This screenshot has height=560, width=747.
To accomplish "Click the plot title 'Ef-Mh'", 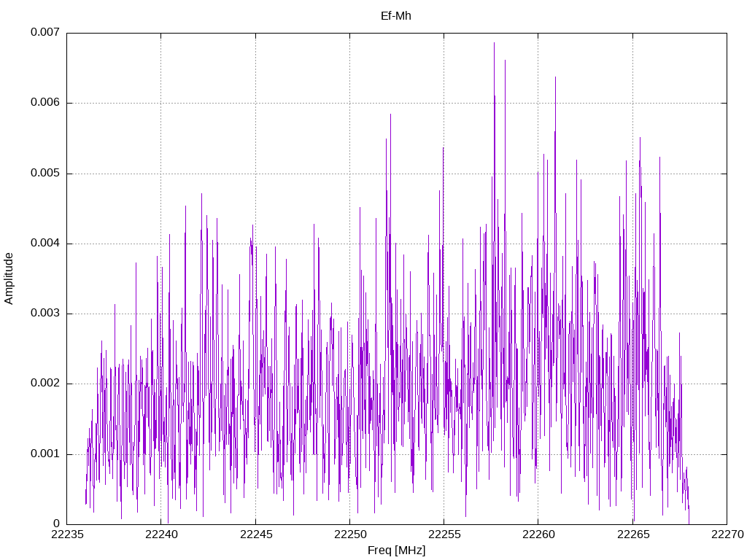I will pos(395,16).
